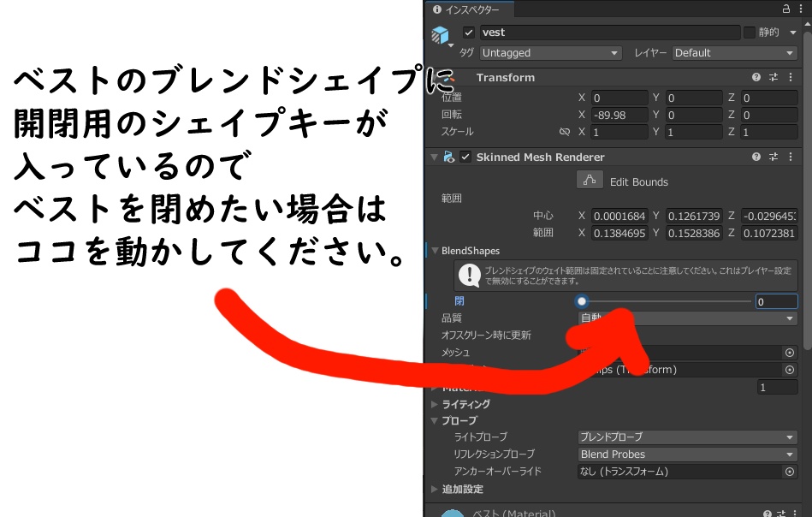Open Skinned Mesh Renderer more options menu
Screen dimensions: 812x517
(x=791, y=157)
